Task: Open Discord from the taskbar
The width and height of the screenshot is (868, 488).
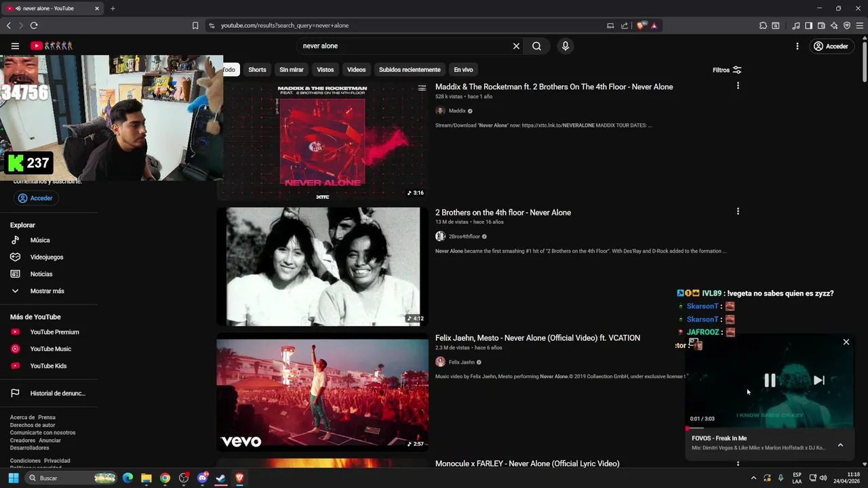Action: (202, 478)
